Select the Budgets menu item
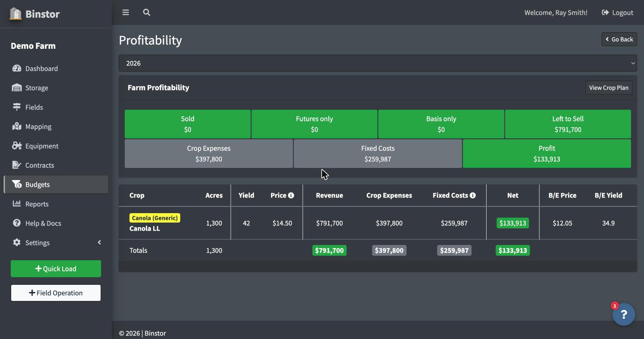Screen dimensions: 644x339 coord(56,185)
